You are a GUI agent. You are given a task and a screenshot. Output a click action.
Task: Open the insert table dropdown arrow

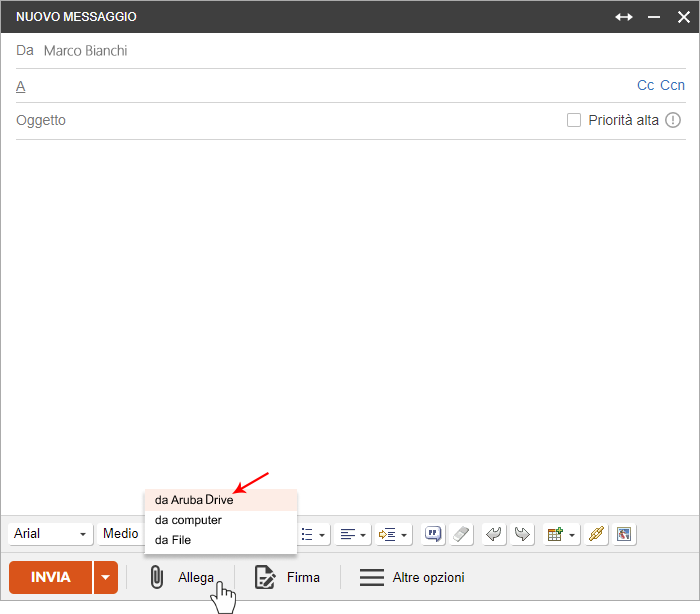(x=572, y=535)
